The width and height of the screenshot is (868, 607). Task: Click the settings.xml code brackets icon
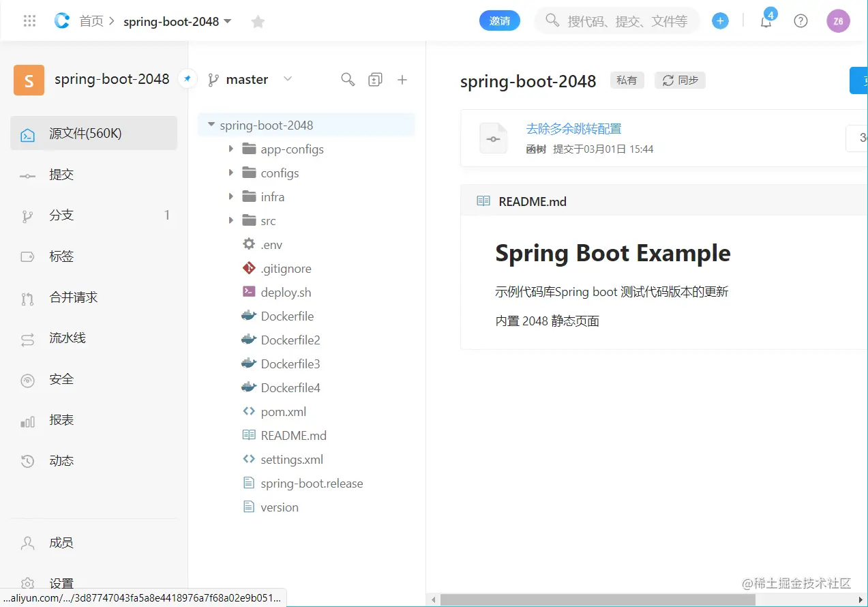pos(249,459)
